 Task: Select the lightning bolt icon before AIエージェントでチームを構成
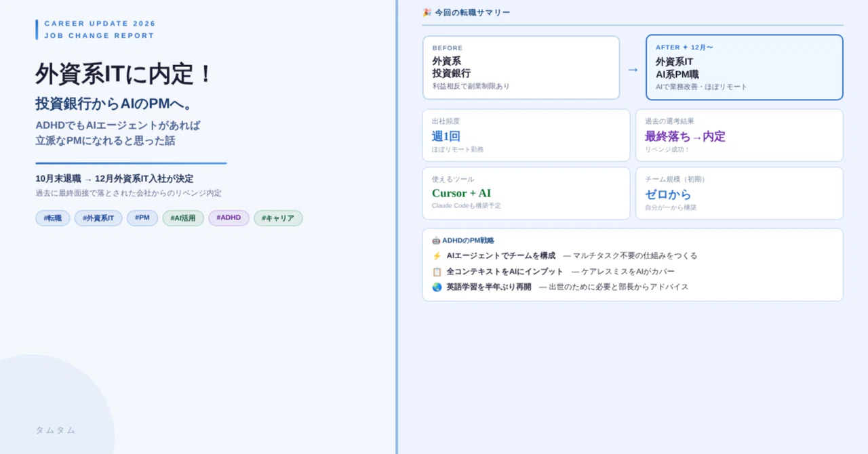coord(437,255)
